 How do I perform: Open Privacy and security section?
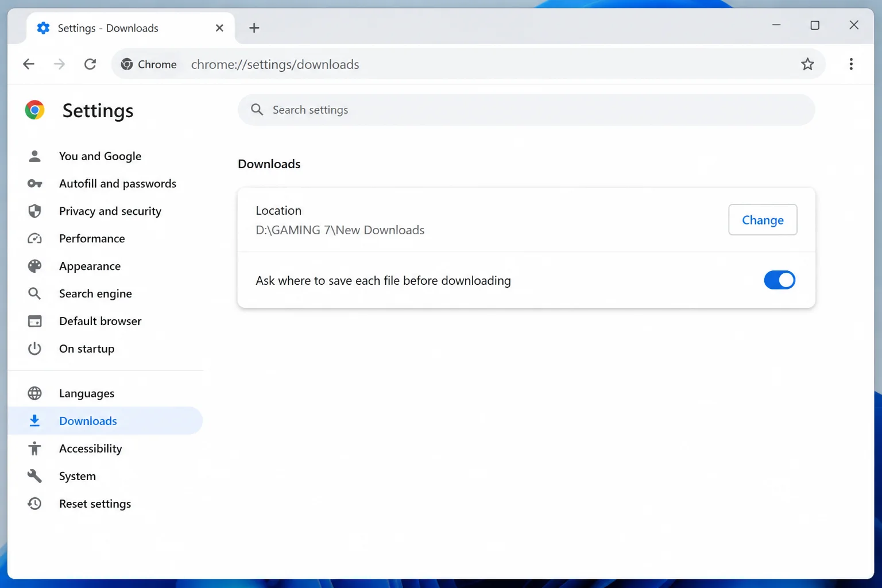point(105,211)
